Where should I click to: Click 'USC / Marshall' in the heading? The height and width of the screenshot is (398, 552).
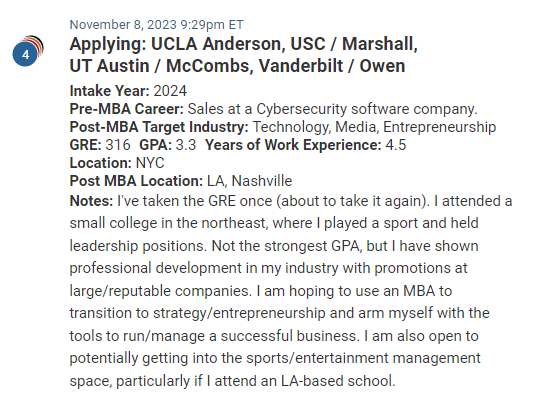point(353,44)
